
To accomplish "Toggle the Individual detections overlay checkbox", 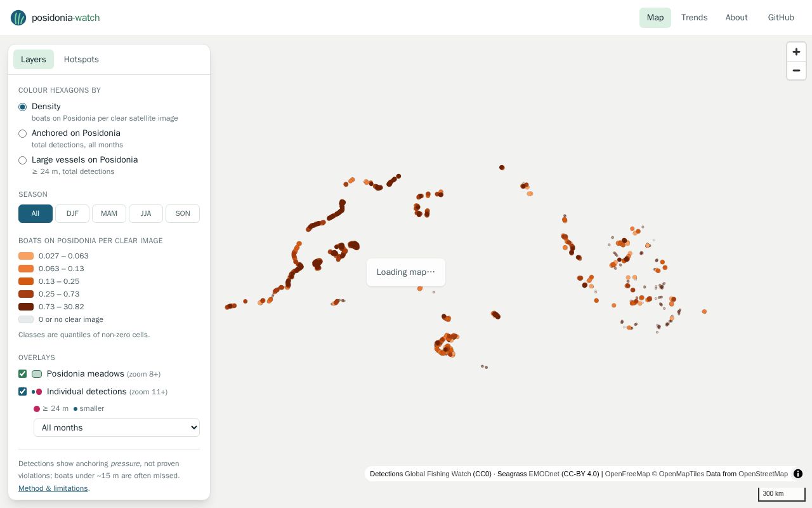I will (23, 392).
